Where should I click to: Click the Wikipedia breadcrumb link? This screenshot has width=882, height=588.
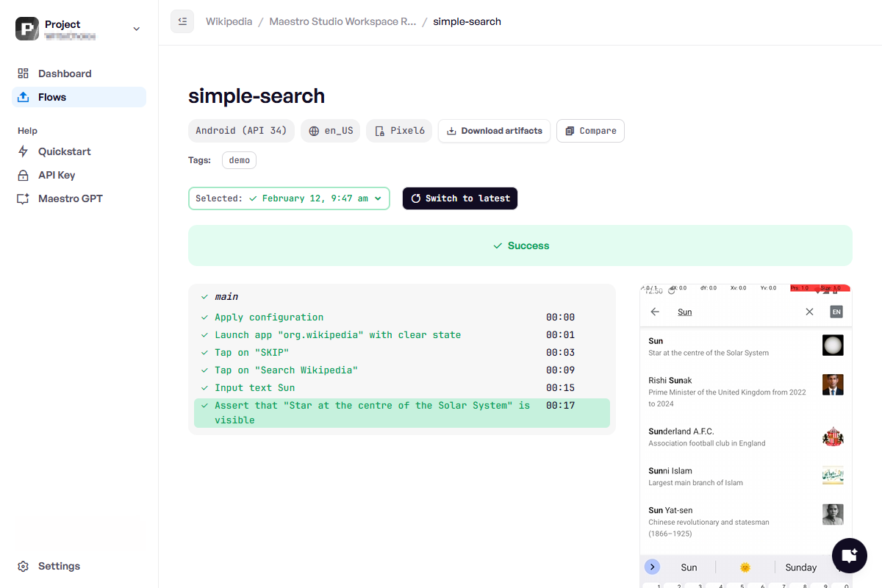click(229, 21)
